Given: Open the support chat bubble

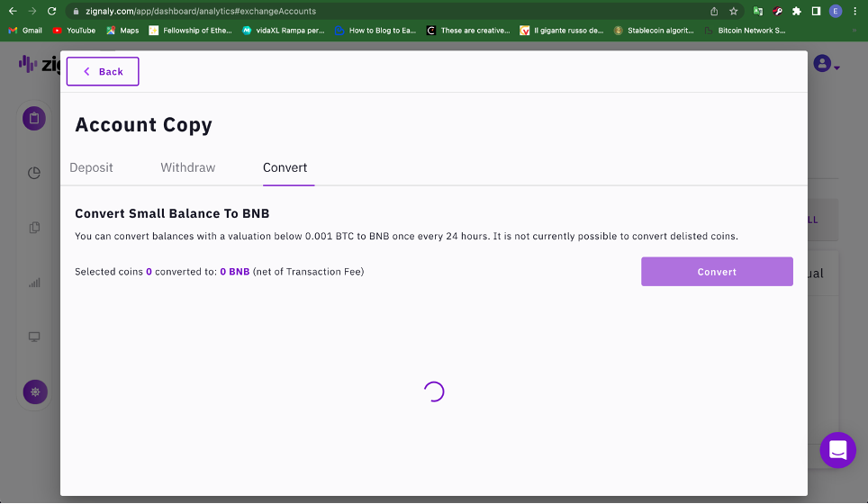Looking at the screenshot, I should point(837,450).
